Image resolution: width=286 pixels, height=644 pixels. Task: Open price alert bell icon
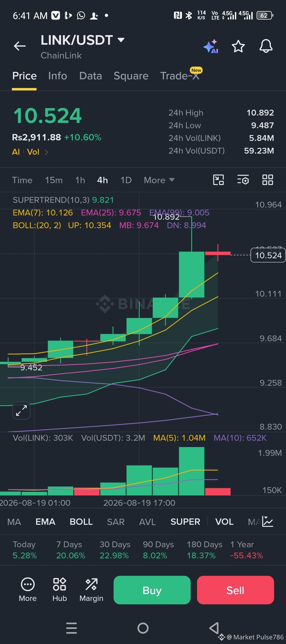(266, 46)
